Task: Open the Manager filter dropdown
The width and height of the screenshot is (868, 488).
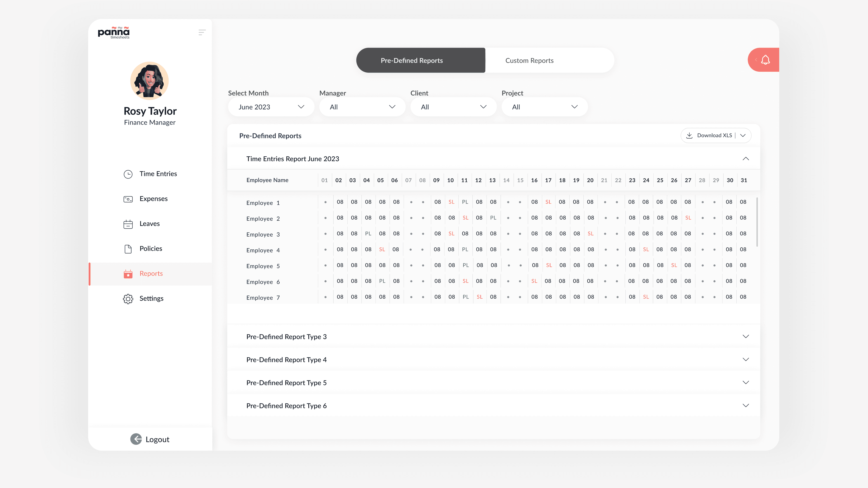Action: coord(362,107)
